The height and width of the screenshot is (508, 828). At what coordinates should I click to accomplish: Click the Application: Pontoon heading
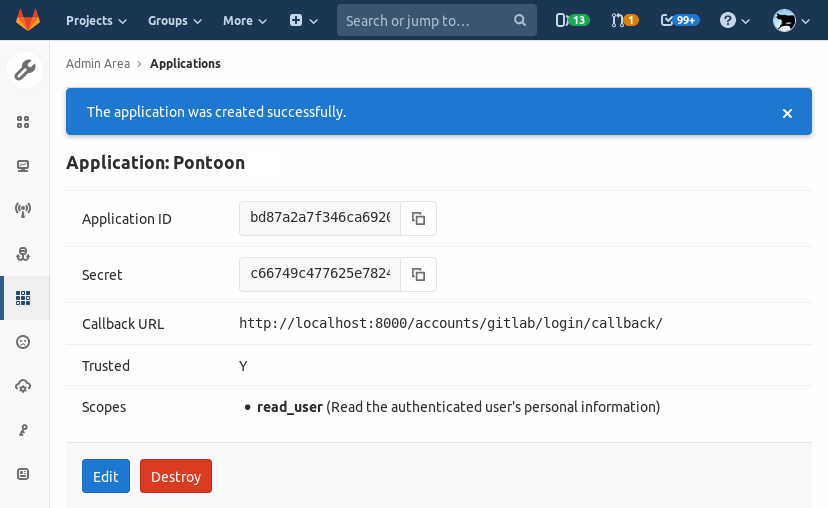point(155,163)
